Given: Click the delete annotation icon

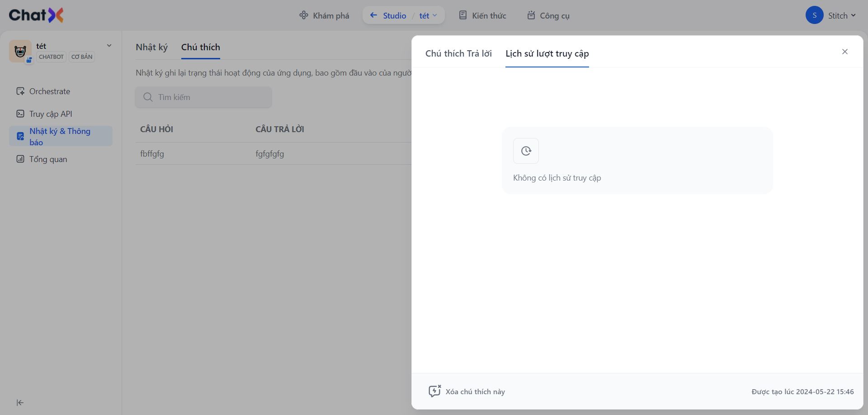Looking at the screenshot, I should click(434, 391).
